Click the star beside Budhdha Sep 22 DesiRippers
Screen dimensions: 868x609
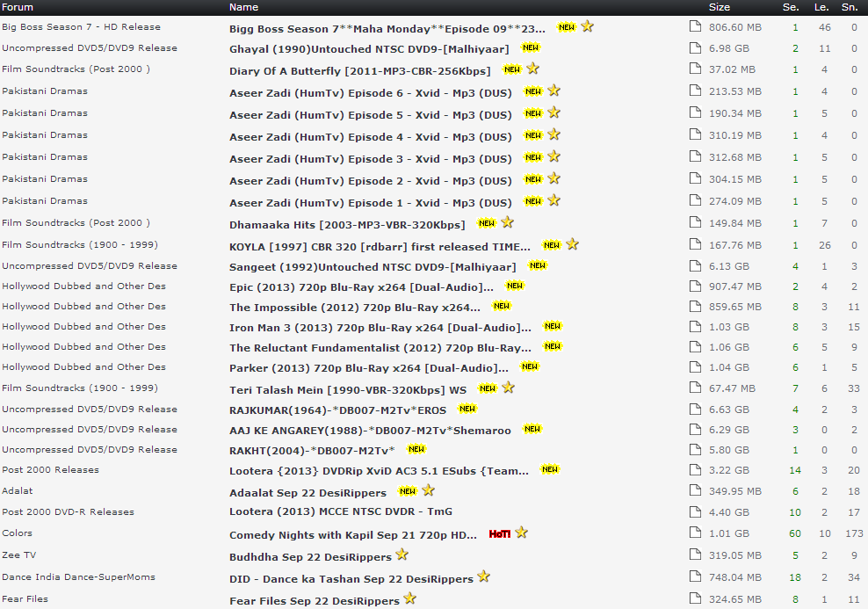coord(401,555)
